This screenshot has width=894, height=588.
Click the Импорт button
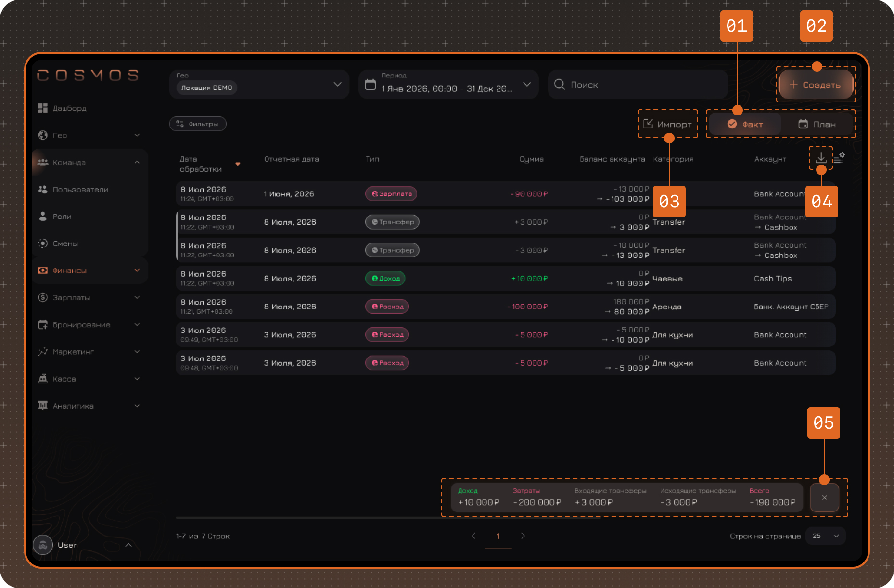[668, 124]
